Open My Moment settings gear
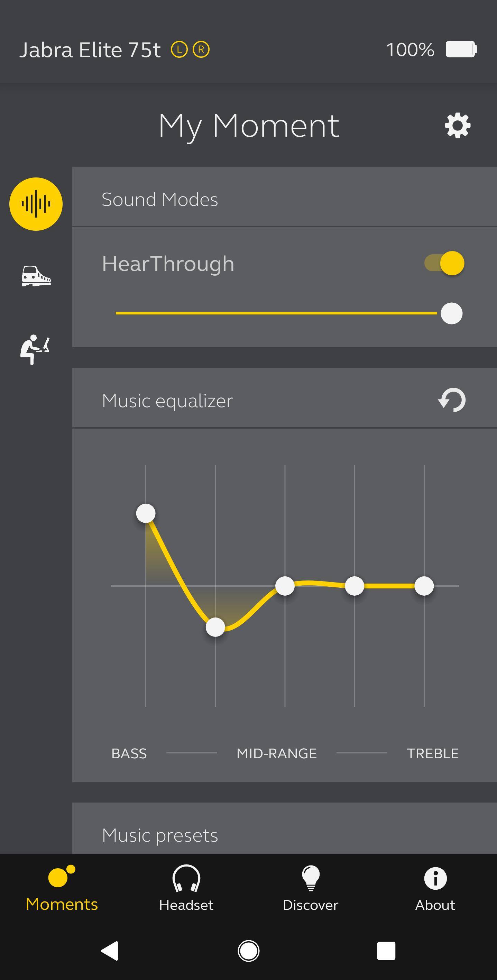This screenshot has width=497, height=980. [x=458, y=126]
